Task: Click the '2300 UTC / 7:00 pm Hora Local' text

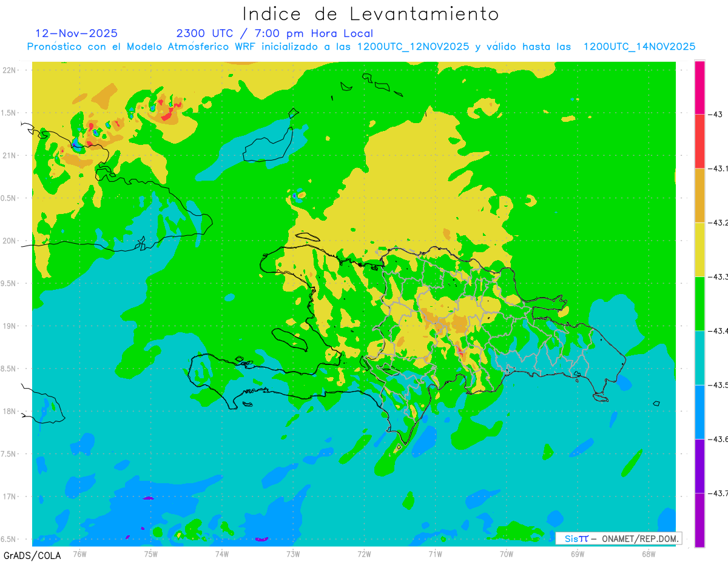Action: [274, 33]
